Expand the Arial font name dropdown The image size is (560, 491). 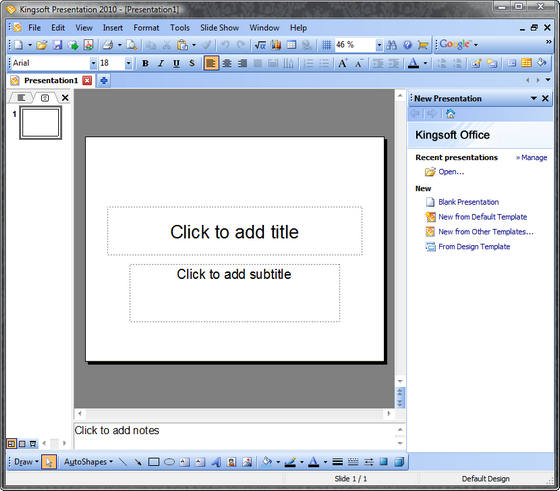[x=93, y=64]
